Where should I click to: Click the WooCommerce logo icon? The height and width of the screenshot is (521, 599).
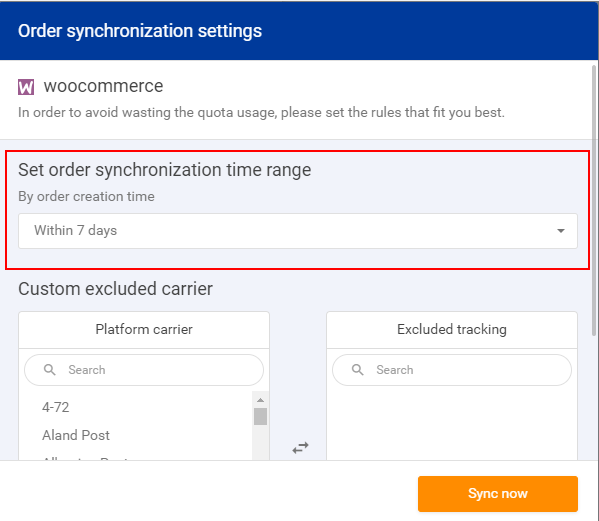pyautogui.click(x=26, y=87)
